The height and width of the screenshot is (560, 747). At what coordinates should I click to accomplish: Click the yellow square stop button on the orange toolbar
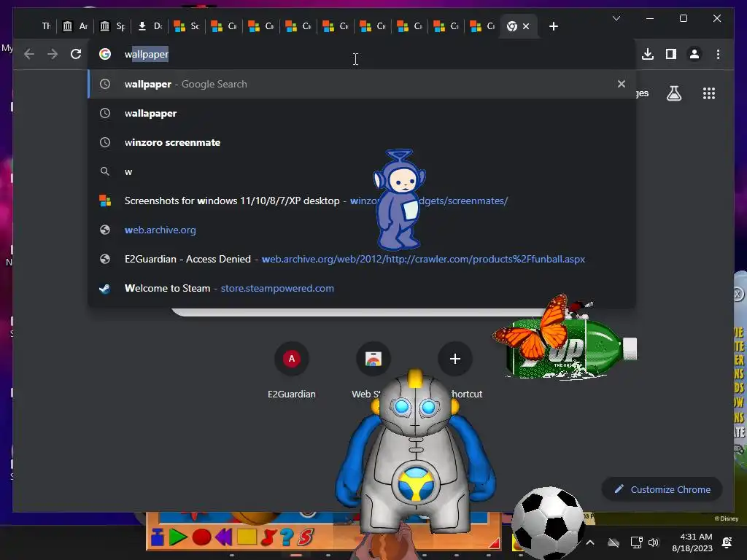(247, 537)
